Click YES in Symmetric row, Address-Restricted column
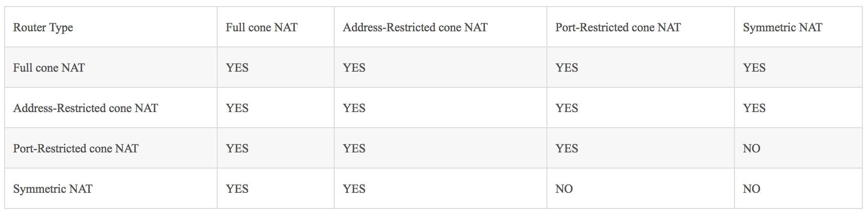 354,189
